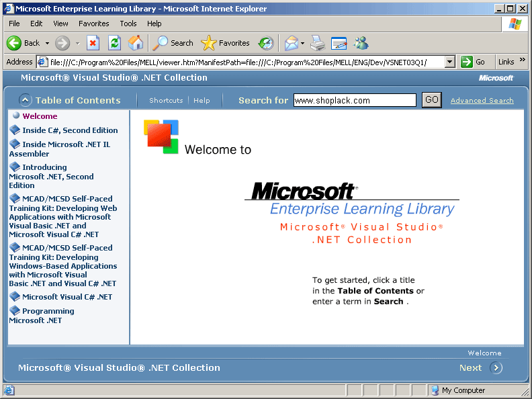Click the Search for input field

tap(355, 101)
